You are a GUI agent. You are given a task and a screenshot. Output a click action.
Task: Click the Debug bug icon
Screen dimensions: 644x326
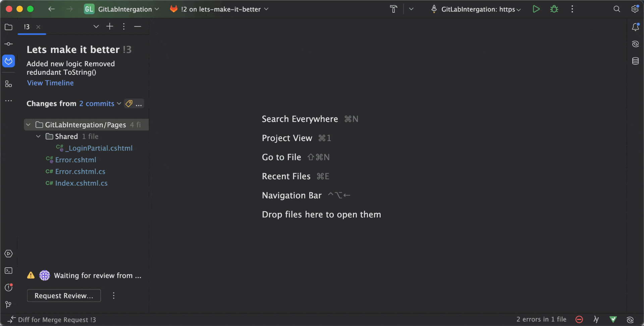(554, 9)
